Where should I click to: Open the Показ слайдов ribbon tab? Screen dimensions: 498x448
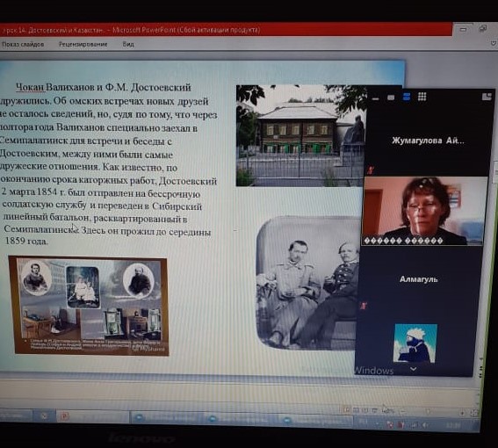[x=23, y=44]
